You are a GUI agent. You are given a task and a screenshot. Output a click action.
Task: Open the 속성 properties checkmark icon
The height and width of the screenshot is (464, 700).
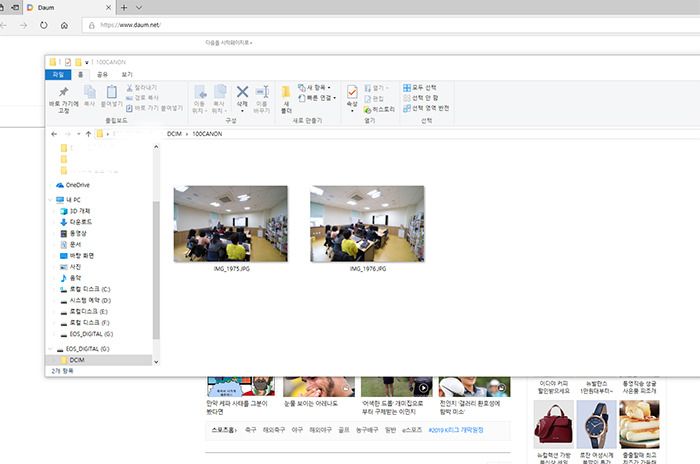(352, 92)
